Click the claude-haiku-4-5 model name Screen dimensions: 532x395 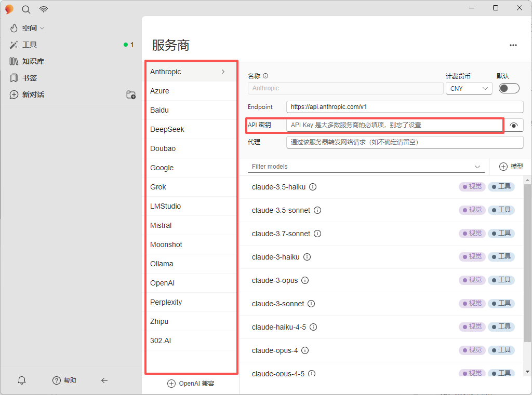(279, 327)
